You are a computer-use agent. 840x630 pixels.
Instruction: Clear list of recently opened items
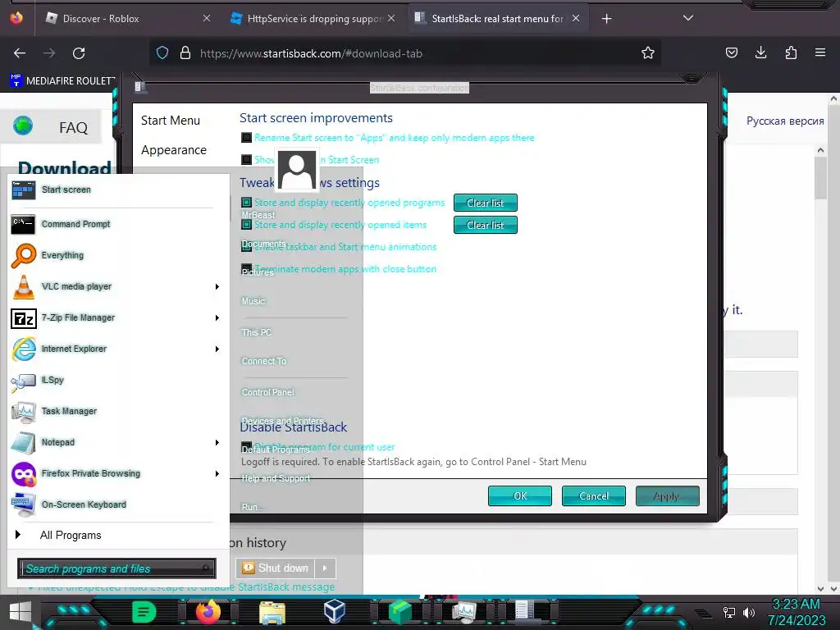pyautogui.click(x=486, y=225)
